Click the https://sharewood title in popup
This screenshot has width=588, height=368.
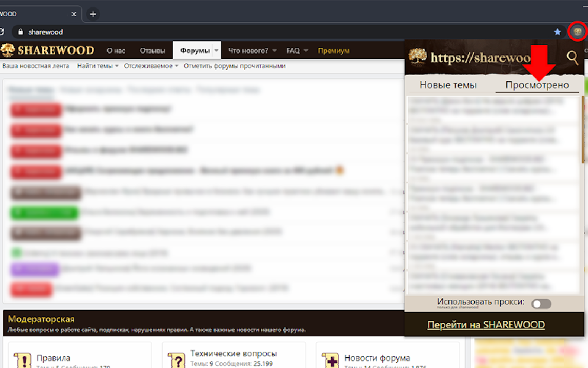click(481, 57)
